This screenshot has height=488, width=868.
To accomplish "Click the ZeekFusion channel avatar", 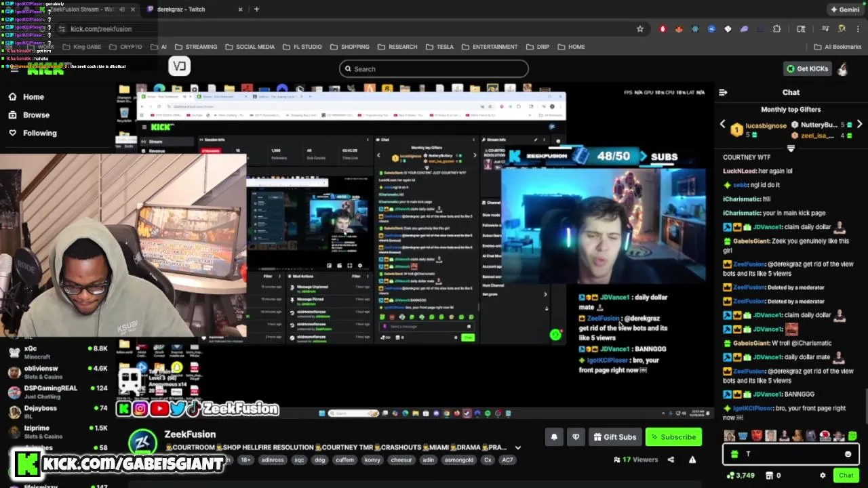I will pyautogui.click(x=143, y=443).
